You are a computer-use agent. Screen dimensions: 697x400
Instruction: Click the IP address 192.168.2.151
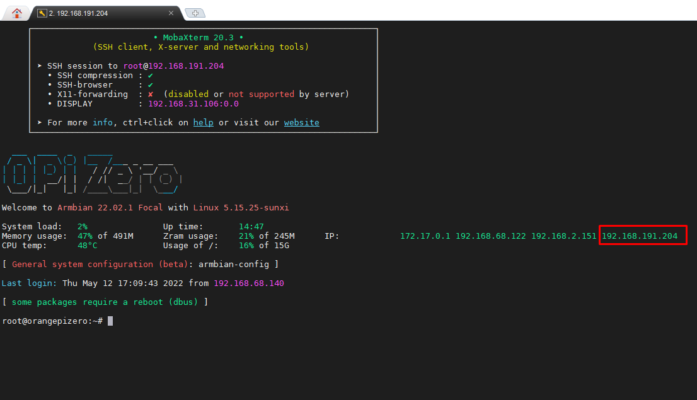coord(564,236)
